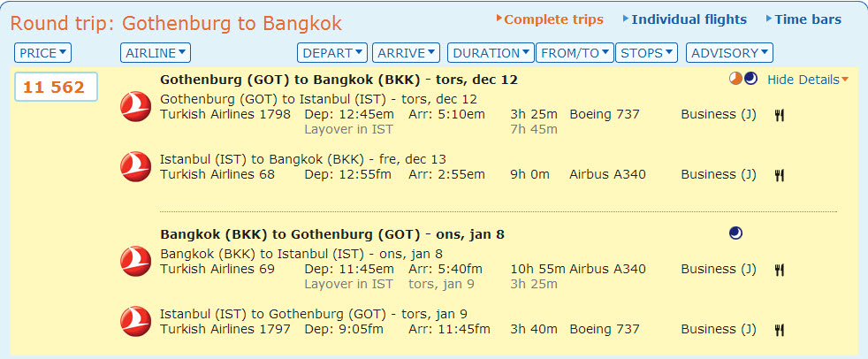Select the 11 562 price box
The width and height of the screenshot is (868, 359).
point(55,88)
